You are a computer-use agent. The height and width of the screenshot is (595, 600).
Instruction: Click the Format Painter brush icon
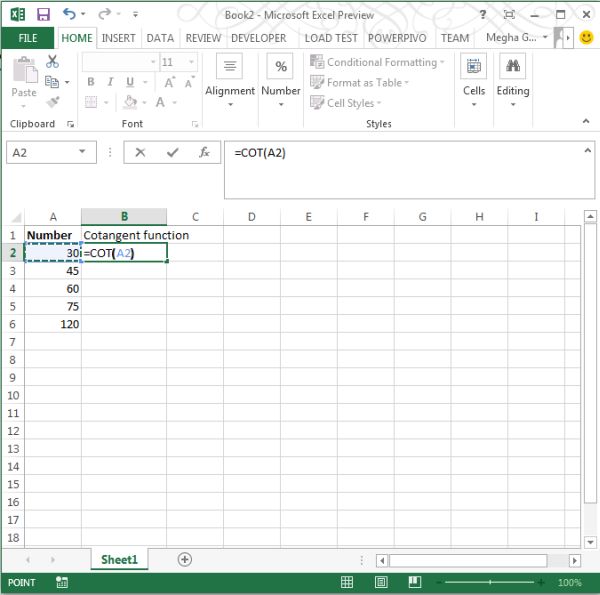(53, 102)
